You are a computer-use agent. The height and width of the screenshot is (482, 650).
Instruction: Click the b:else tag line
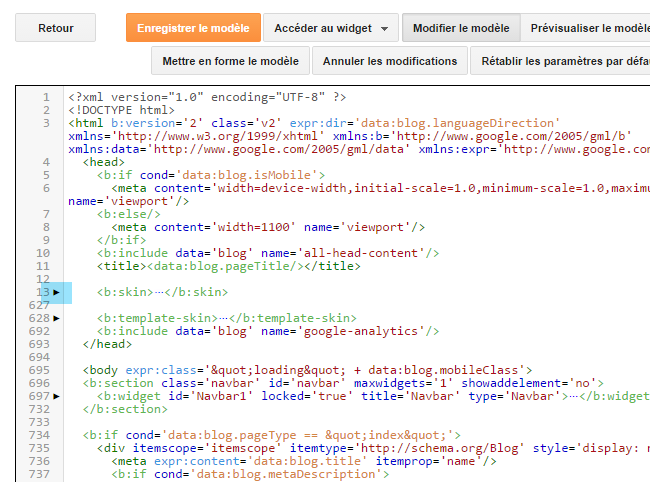click(x=129, y=214)
